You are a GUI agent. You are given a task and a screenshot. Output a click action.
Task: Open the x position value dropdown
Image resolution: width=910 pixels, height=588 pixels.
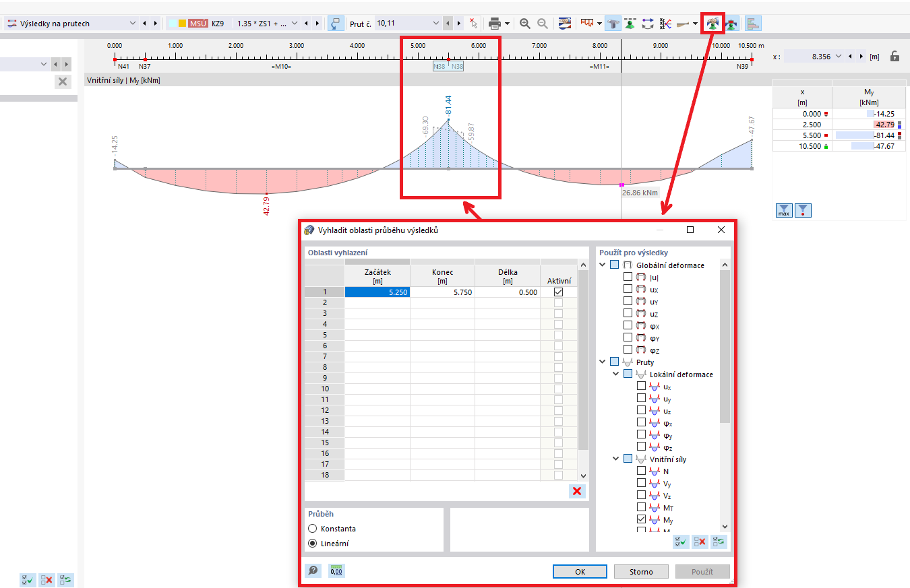tap(839, 57)
